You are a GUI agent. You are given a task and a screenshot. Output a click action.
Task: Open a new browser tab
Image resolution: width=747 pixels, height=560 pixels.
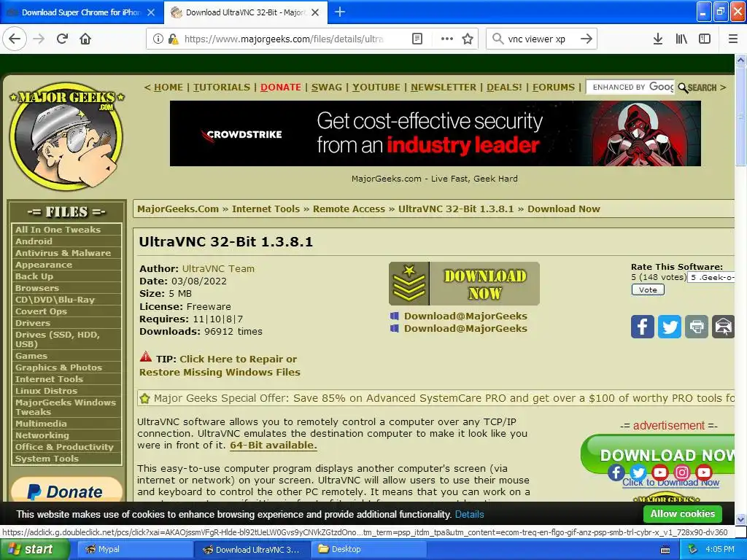pyautogui.click(x=340, y=12)
